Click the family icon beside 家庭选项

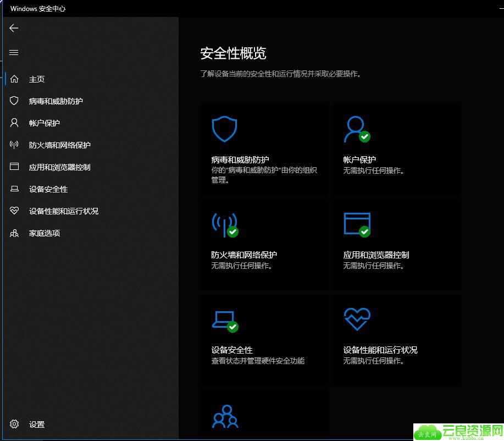[x=14, y=233]
